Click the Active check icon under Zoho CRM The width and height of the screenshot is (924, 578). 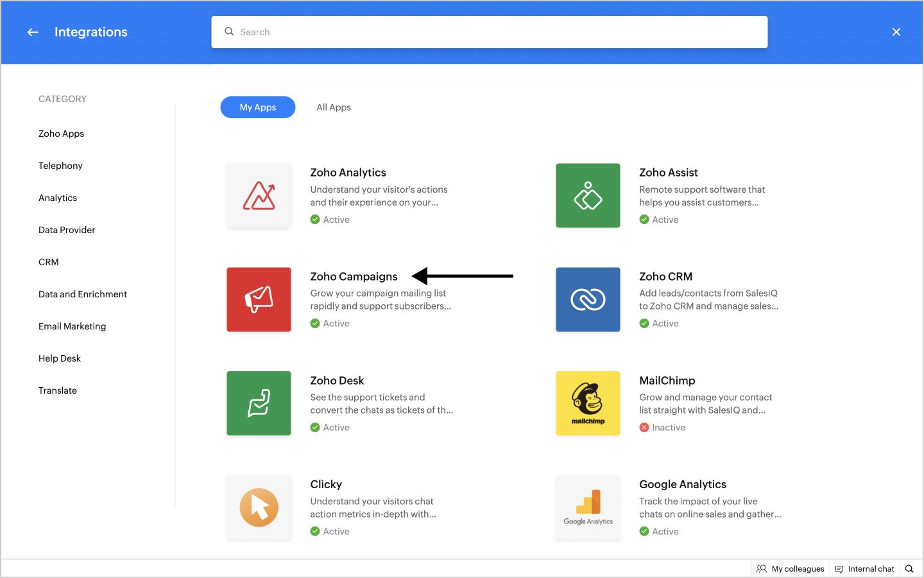(644, 324)
